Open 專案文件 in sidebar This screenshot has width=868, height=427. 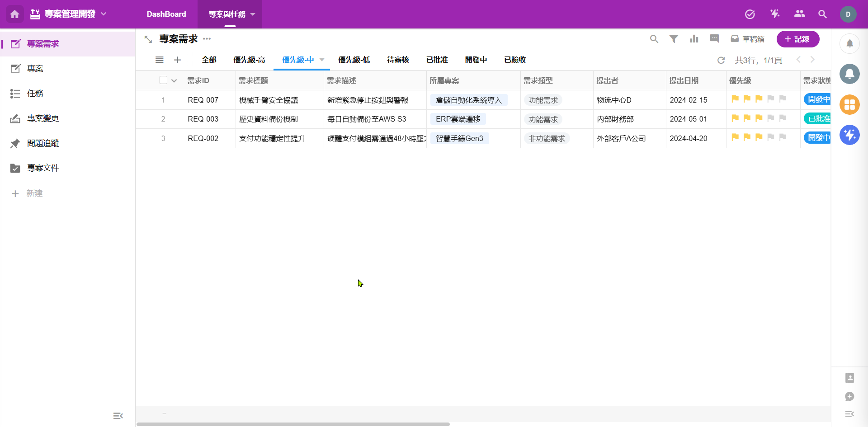68,168
